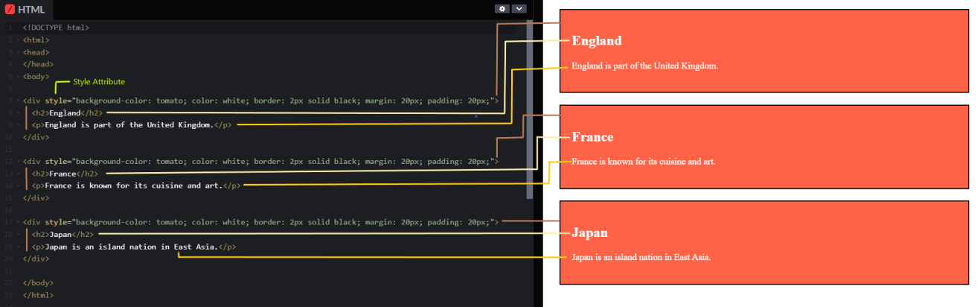Fold the Japan div on line 17
Viewport: 980px width, 307px height.
point(17,222)
